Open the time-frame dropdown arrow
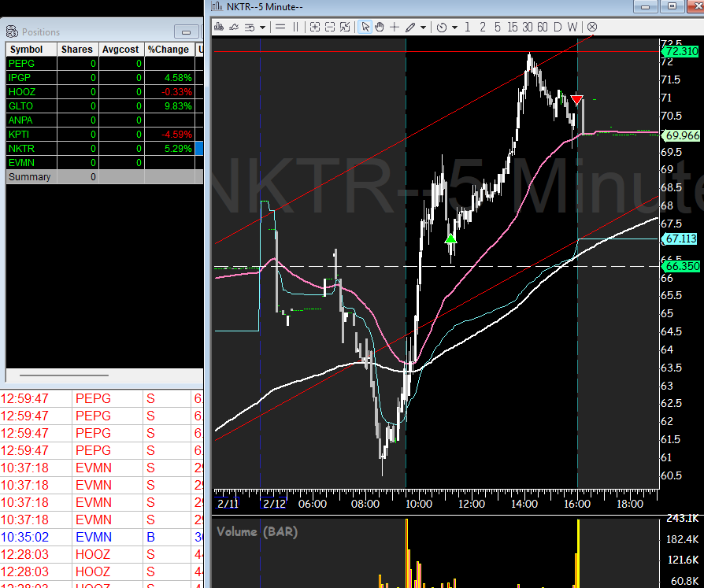This screenshot has width=704, height=588. [x=454, y=28]
